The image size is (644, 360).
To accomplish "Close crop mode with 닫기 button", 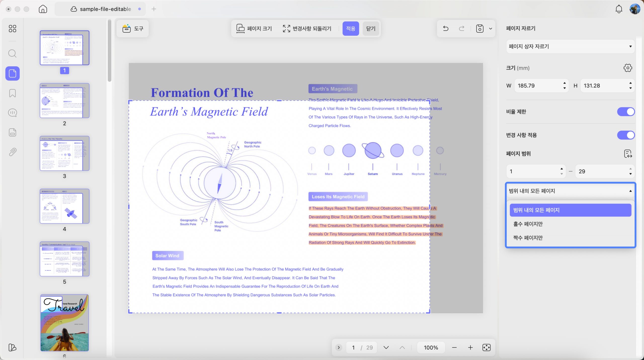I will (371, 29).
